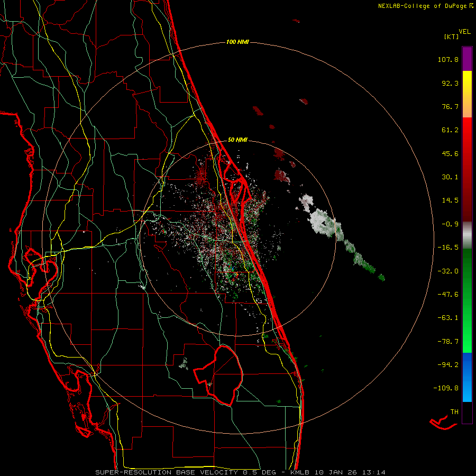Click the 14.5 velocity scale value
This screenshot has width=476, height=476.
click(450, 200)
